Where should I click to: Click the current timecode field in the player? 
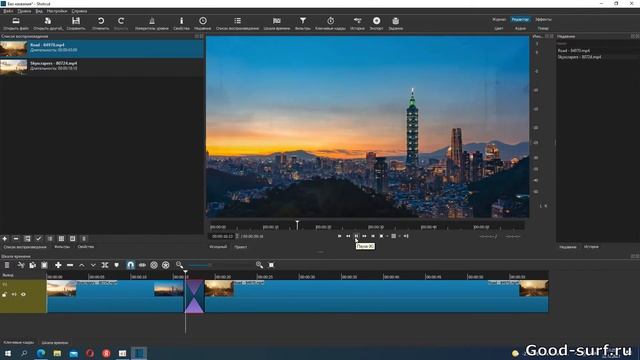[222, 236]
